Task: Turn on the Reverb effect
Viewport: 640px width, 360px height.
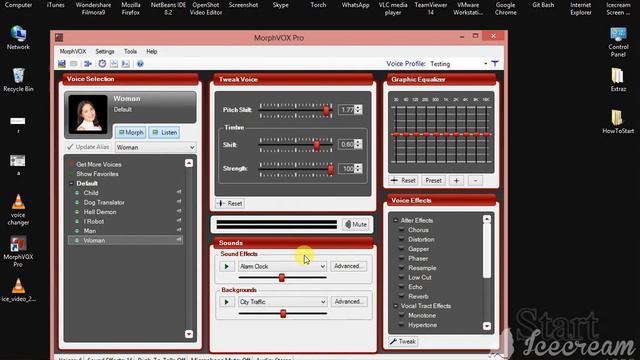Action: (418, 296)
